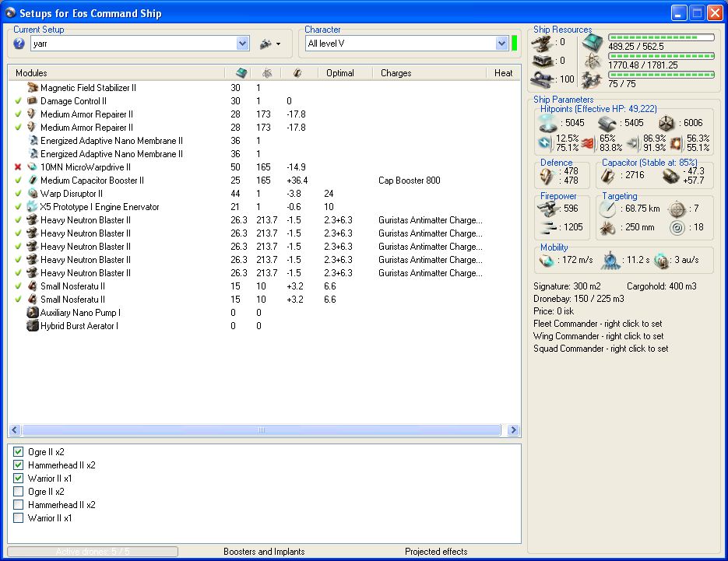Viewport: 728px width, 561px height.
Task: Sort by the Optimal column header
Action: pyautogui.click(x=340, y=73)
